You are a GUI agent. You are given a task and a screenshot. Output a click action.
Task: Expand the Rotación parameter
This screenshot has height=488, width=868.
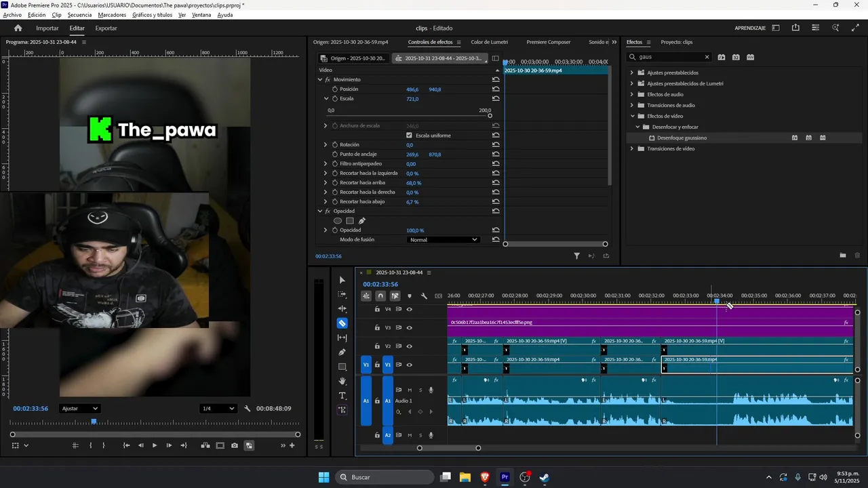click(325, 145)
